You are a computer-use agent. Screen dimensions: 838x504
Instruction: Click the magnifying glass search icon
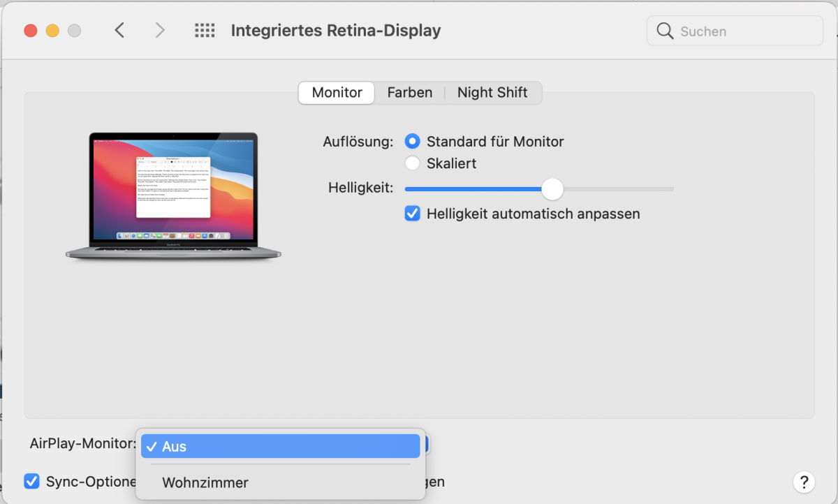(665, 31)
